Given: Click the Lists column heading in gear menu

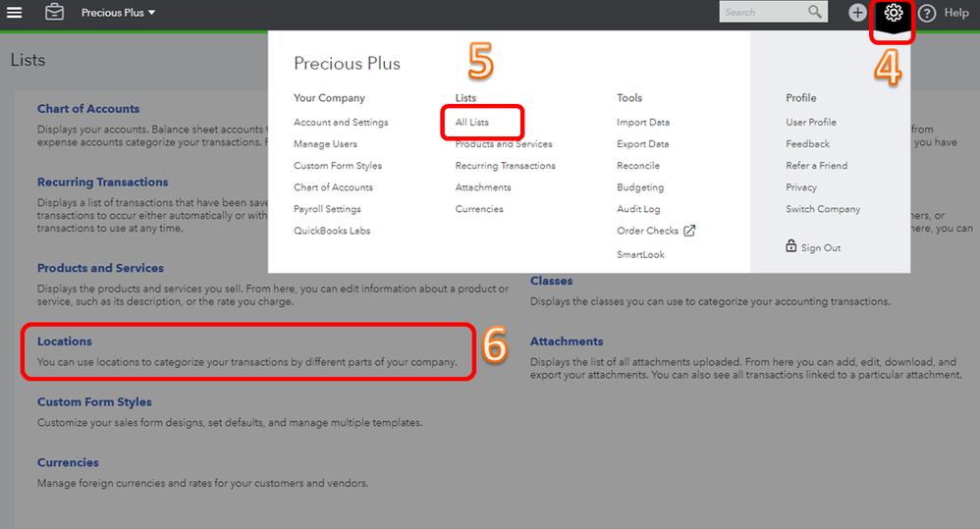Looking at the screenshot, I should point(465,98).
